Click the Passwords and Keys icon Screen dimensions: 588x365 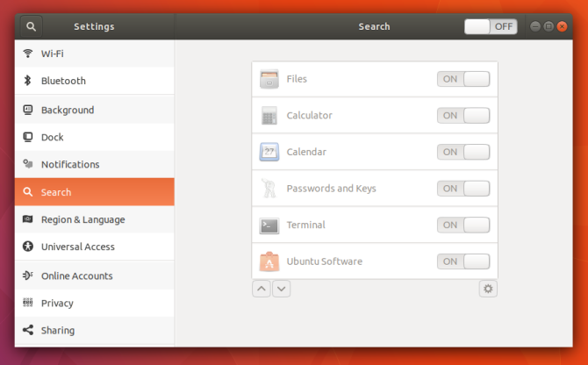point(269,188)
